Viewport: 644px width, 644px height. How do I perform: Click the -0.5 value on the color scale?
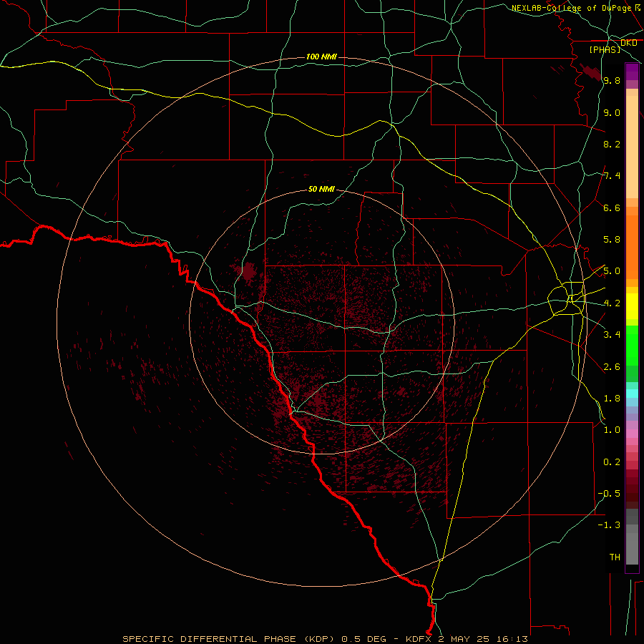(x=609, y=494)
